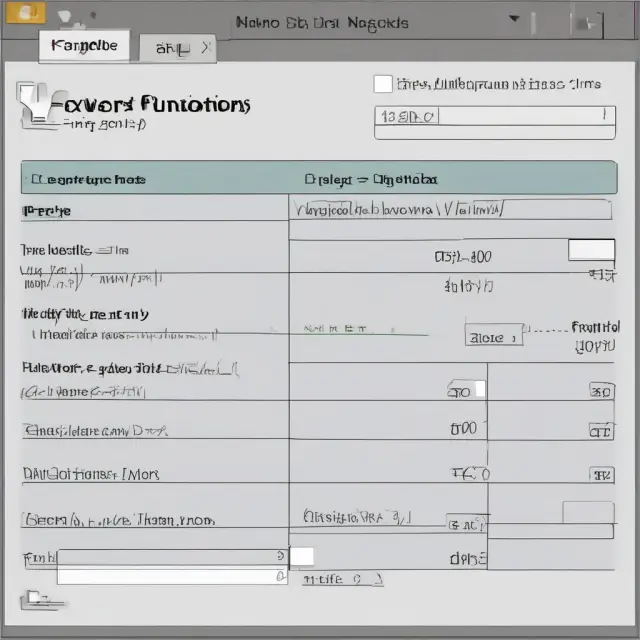The height and width of the screenshot is (640, 640).
Task: Click the empty box above the bottom right field
Action: tap(588, 513)
